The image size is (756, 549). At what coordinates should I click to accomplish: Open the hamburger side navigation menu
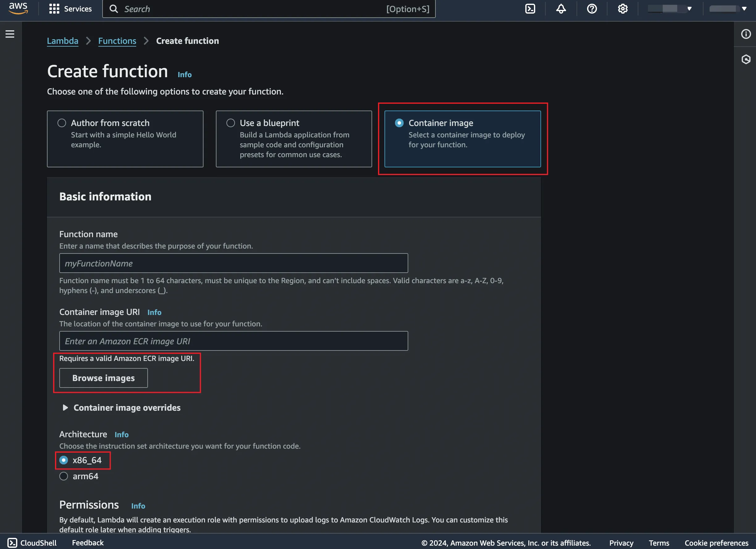pyautogui.click(x=10, y=34)
